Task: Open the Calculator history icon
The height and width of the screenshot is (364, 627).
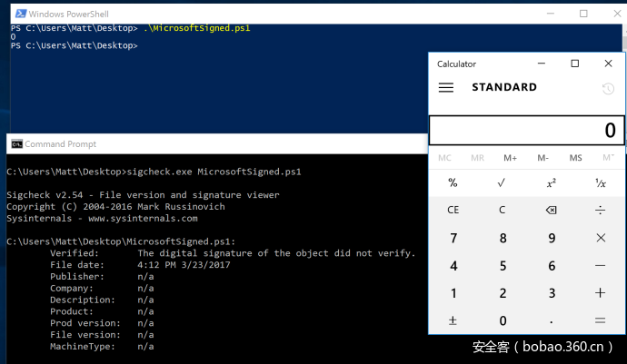Action: [608, 88]
